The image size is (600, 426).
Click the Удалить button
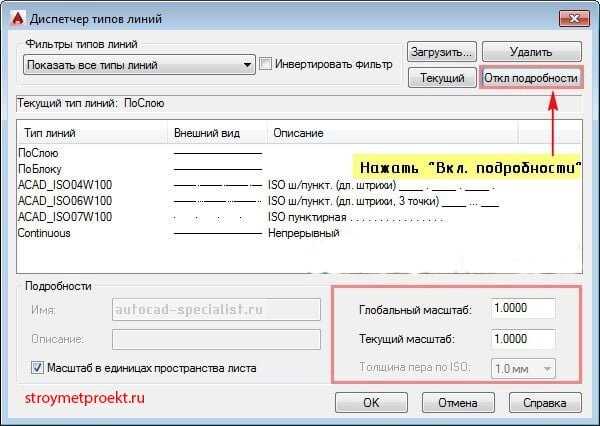pyautogui.click(x=531, y=52)
